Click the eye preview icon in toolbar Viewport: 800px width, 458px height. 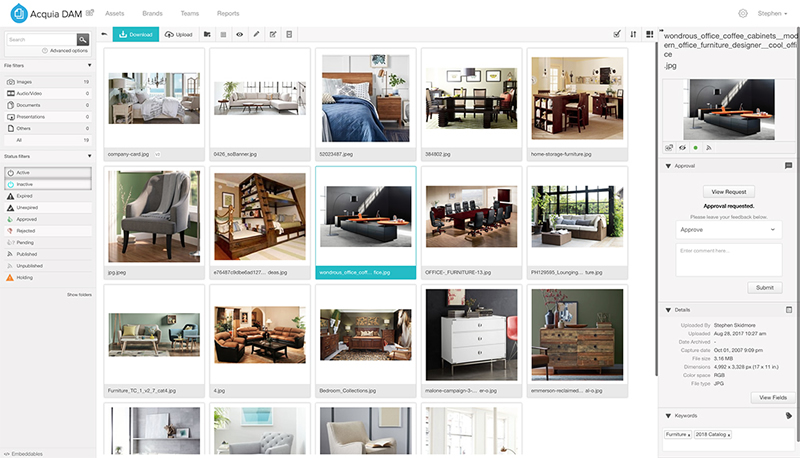click(x=239, y=34)
